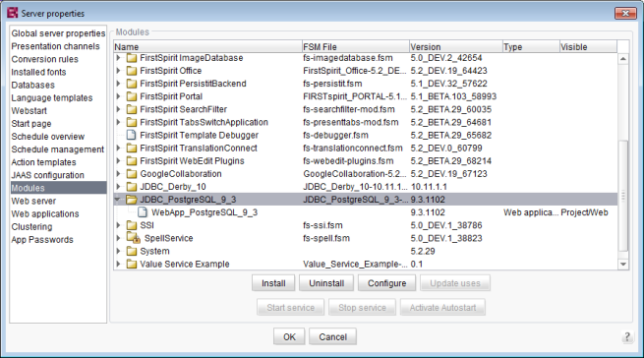Open help via the question mark icon
Viewport: 644px width, 358px height.
pyautogui.click(x=626, y=337)
